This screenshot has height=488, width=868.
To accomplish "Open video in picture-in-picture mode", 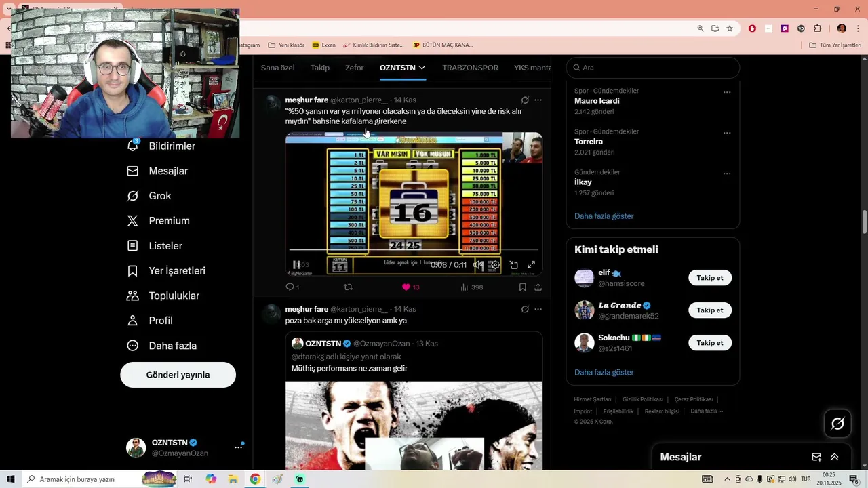I will (x=513, y=265).
